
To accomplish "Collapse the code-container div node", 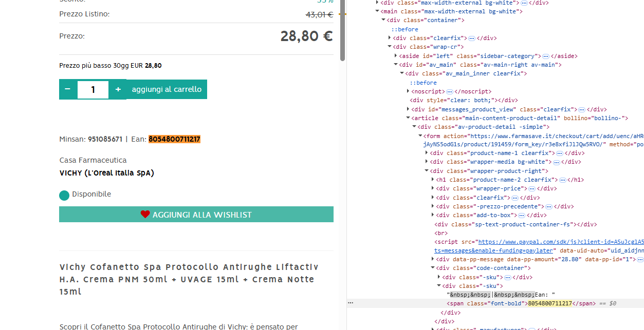I will [433, 268].
